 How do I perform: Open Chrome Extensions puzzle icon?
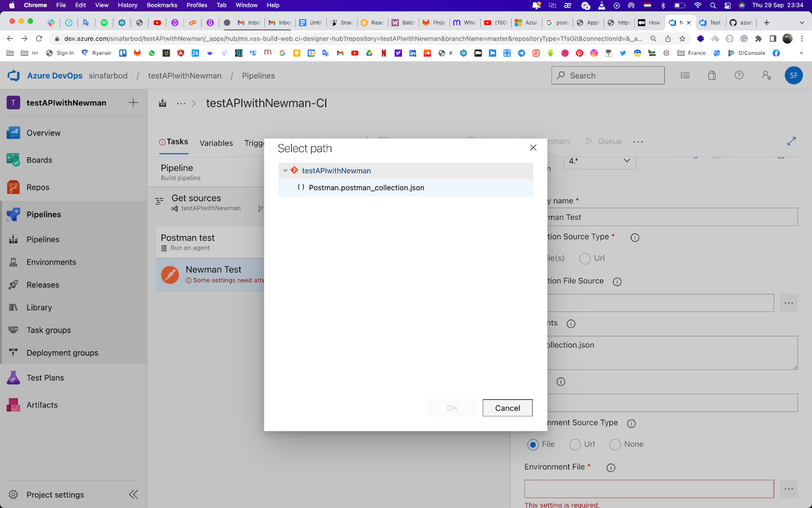pyautogui.click(x=759, y=39)
